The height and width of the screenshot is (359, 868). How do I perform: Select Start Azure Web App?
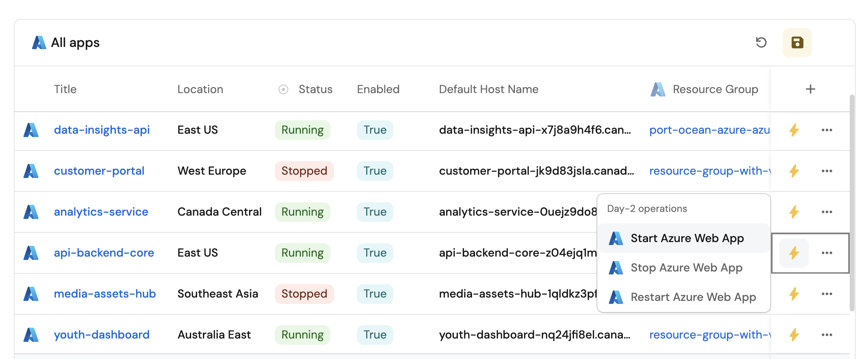687,238
